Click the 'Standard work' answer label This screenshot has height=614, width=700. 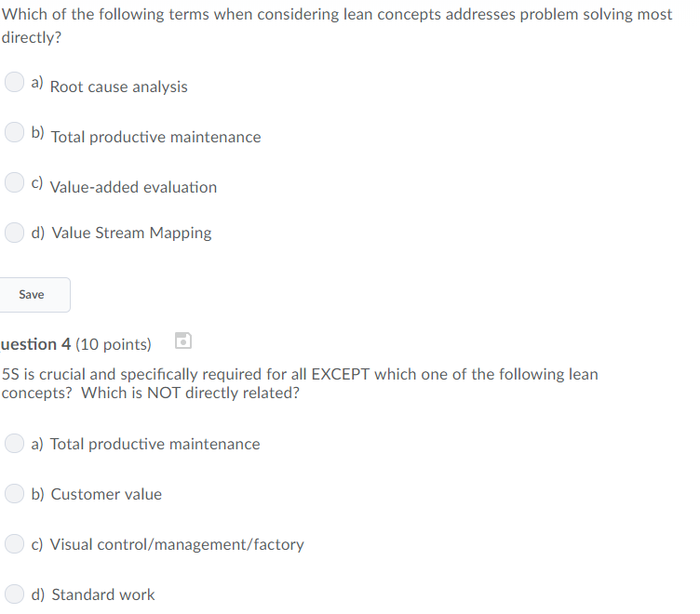pyautogui.click(x=103, y=594)
